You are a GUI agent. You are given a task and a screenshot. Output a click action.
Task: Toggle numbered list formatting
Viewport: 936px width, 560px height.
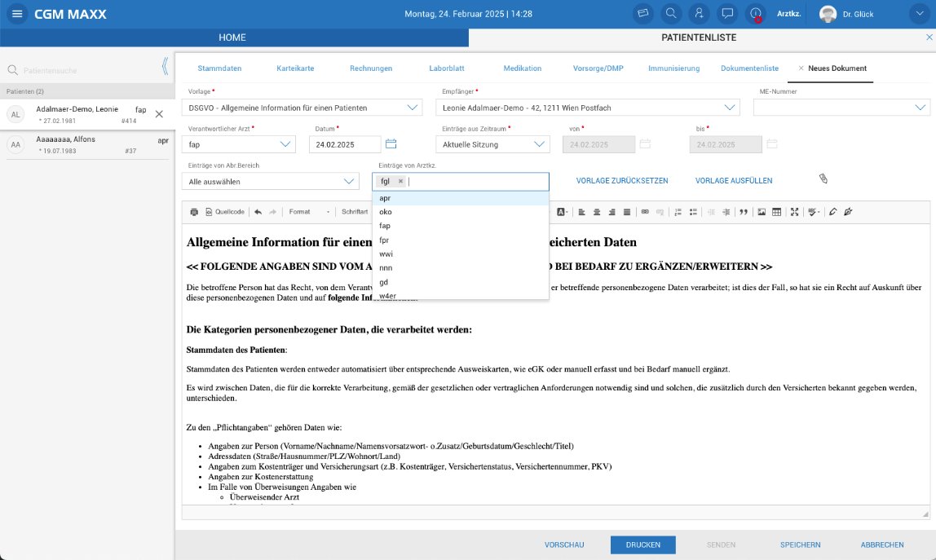[x=678, y=212]
